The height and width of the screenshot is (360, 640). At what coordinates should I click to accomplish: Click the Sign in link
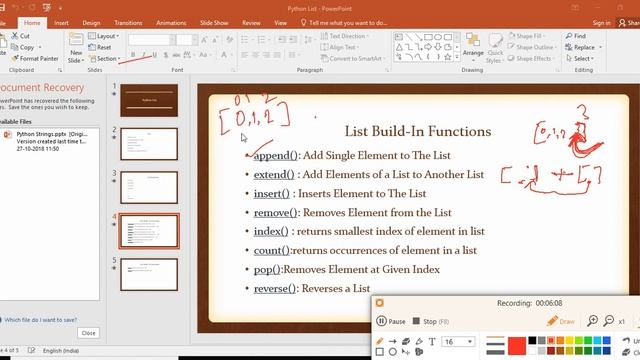[601, 23]
